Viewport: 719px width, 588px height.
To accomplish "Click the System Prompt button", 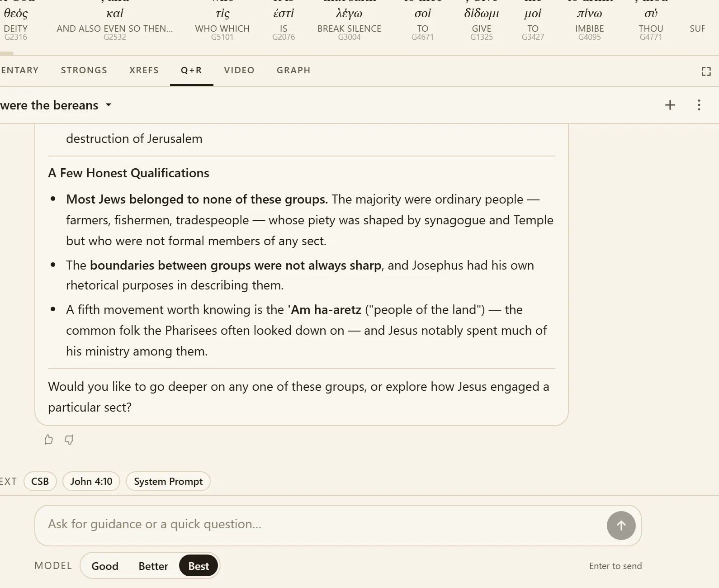I will [168, 481].
